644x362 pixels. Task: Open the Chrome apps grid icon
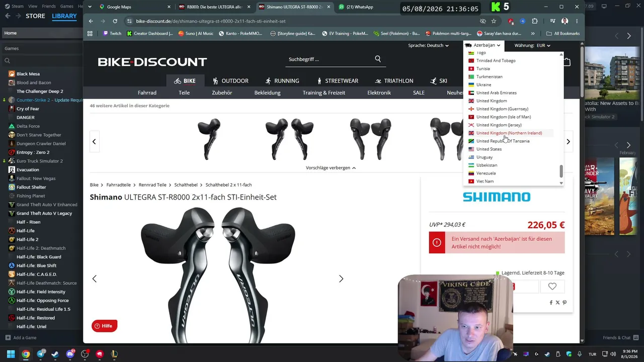[x=90, y=34]
